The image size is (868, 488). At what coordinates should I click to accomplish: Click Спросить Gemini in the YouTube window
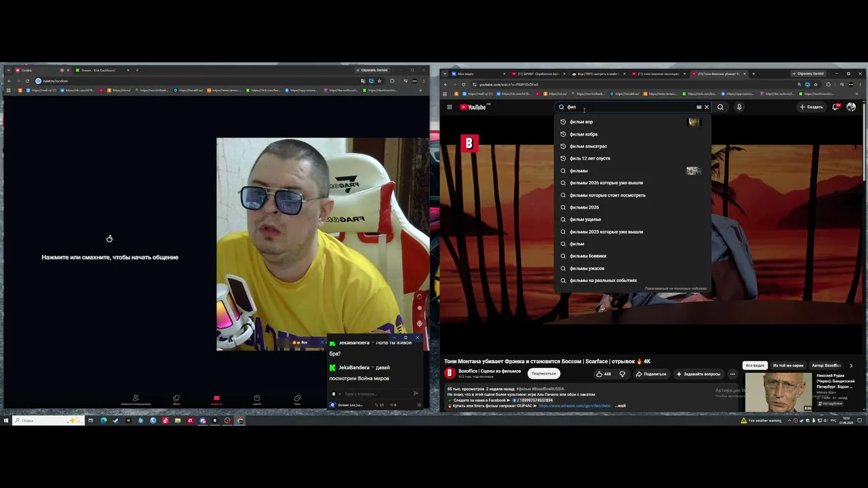(x=809, y=73)
